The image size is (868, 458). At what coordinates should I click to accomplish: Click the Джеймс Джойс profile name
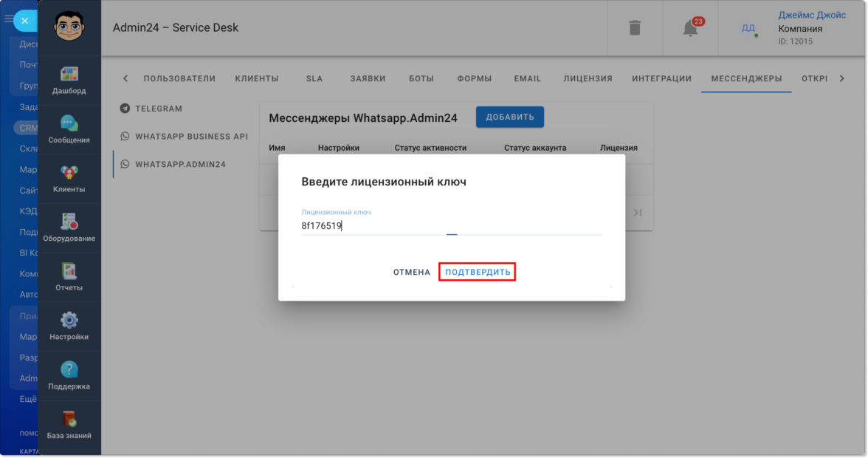pos(812,15)
